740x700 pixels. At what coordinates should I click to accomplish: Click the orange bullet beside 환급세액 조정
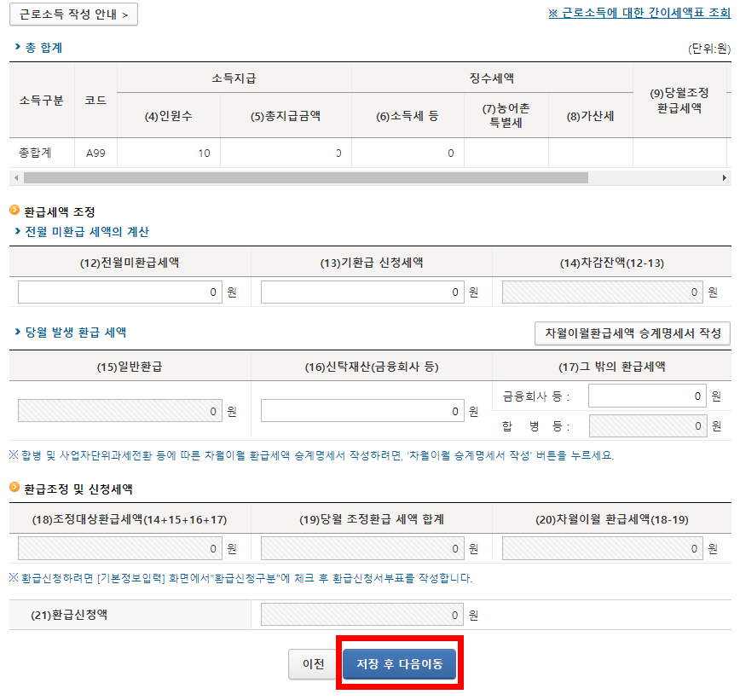coord(14,210)
